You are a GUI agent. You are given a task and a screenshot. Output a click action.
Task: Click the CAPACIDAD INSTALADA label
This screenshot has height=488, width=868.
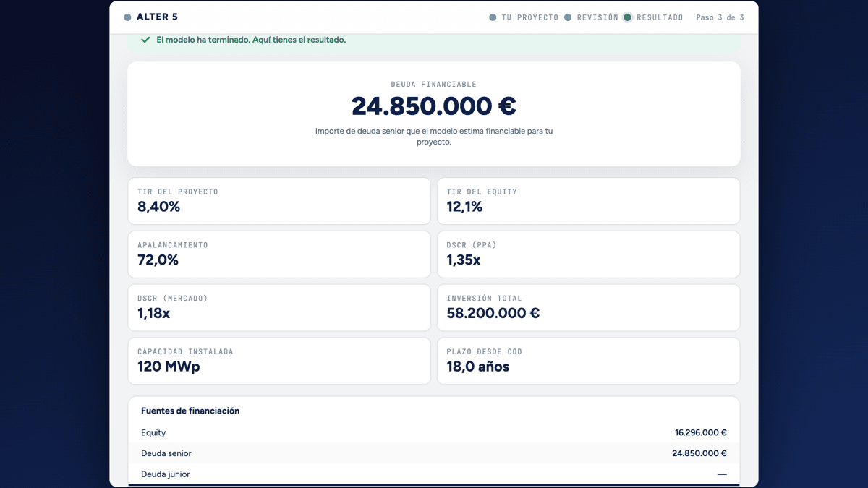point(185,352)
